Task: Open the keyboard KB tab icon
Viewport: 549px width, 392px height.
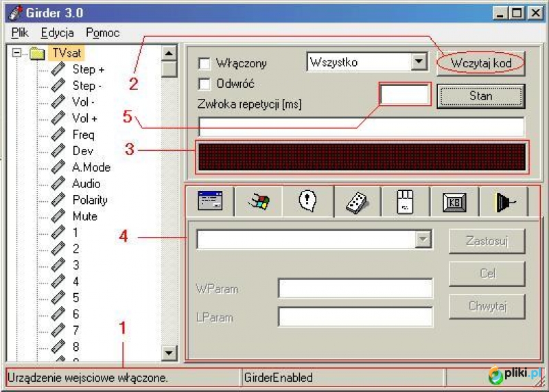Action: coord(454,203)
